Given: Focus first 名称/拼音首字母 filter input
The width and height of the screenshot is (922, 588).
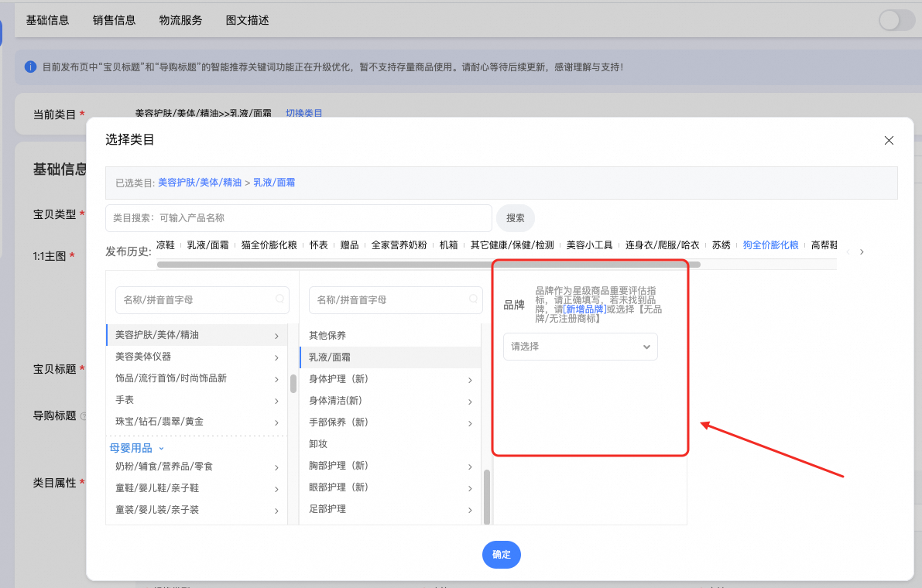Looking at the screenshot, I should 202,299.
